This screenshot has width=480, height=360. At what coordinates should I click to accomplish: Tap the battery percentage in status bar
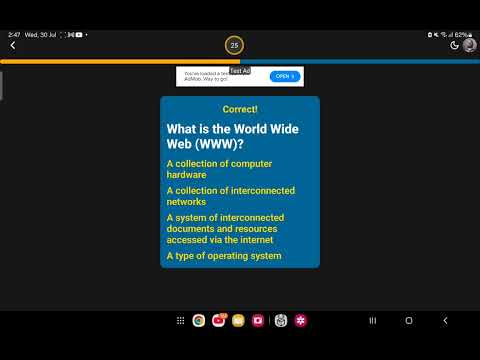point(461,35)
